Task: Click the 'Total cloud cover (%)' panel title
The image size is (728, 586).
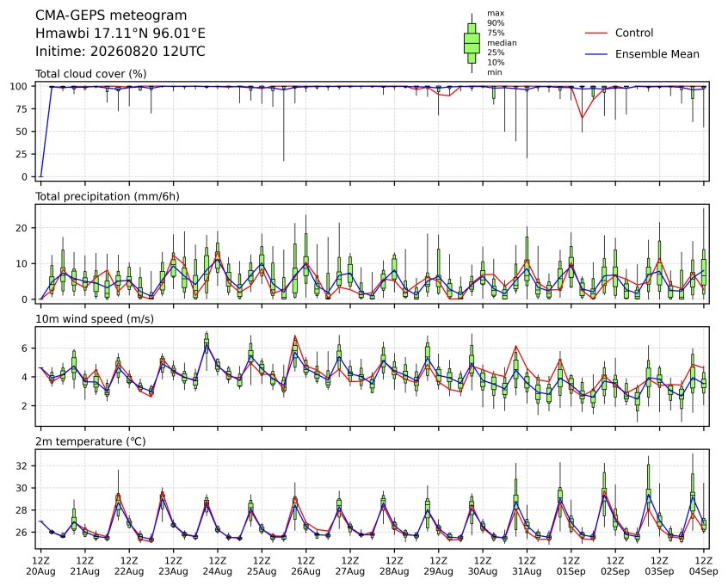Action: coord(91,74)
